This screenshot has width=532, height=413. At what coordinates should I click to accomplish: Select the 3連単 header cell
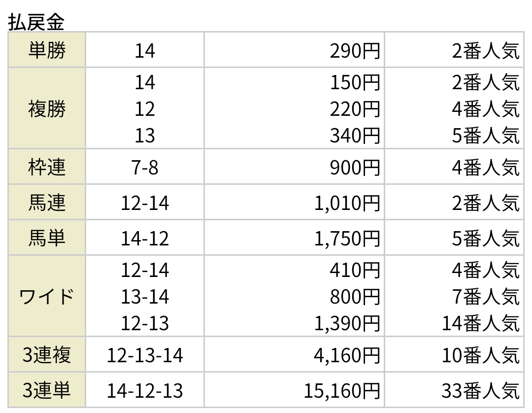point(46,390)
